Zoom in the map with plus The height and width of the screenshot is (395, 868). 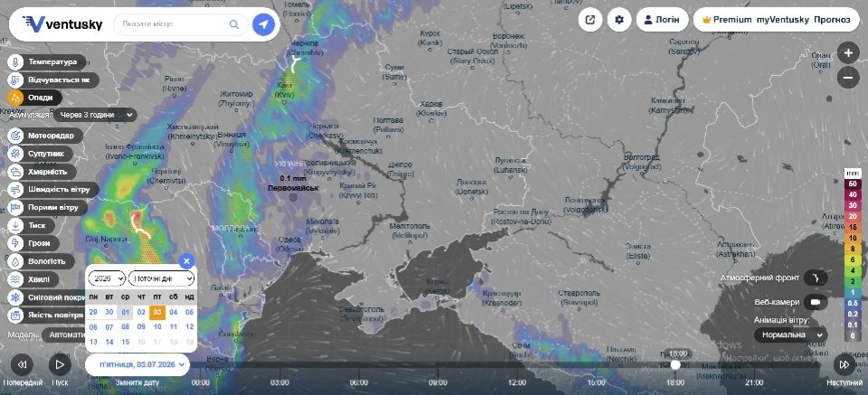pyautogui.click(x=848, y=53)
